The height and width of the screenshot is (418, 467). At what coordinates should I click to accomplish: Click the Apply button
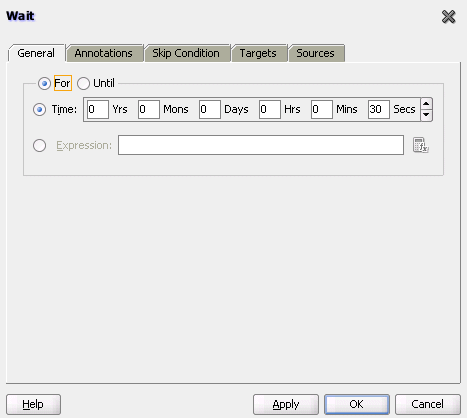286,404
